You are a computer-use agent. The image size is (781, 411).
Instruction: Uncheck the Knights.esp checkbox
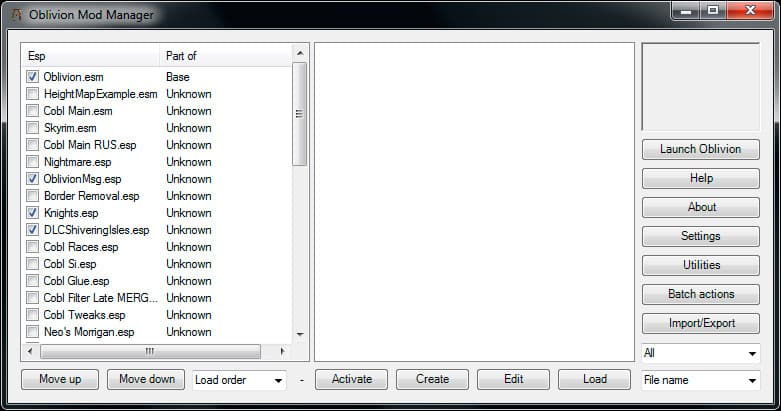coord(32,213)
